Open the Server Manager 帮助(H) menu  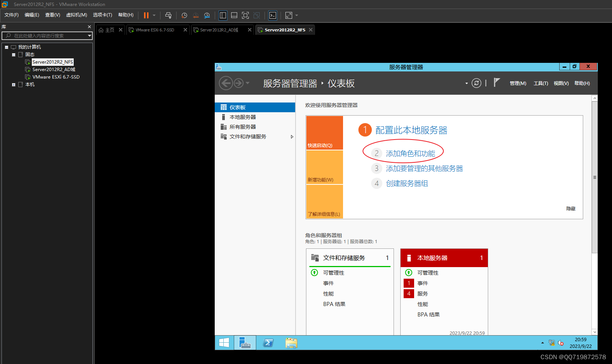[582, 83]
